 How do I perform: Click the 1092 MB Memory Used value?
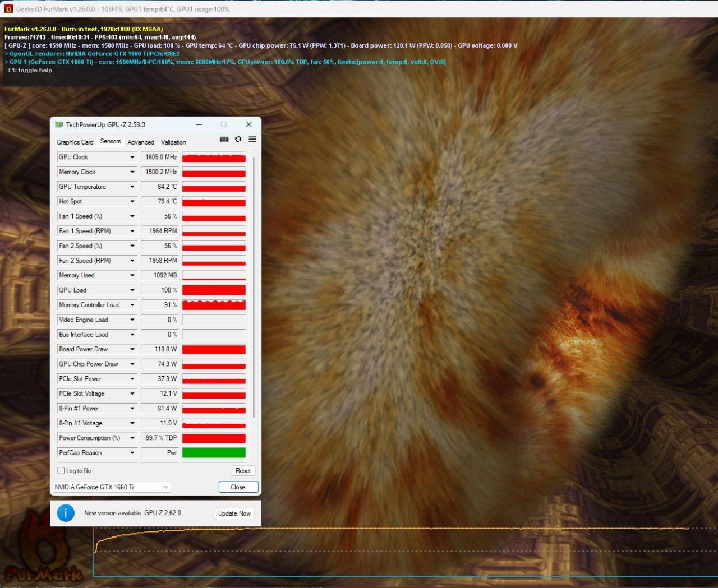tap(160, 275)
